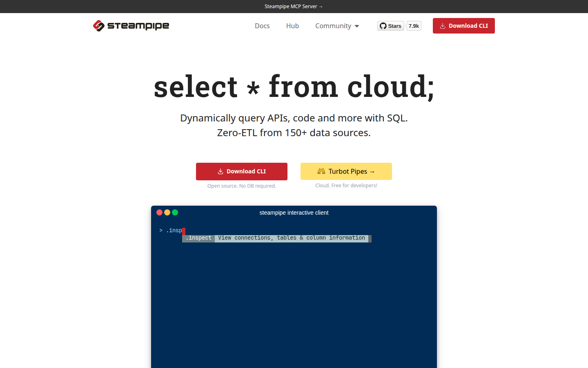Click the red close dot in terminal window
Viewport: 588px width, 368px height.
point(160,213)
